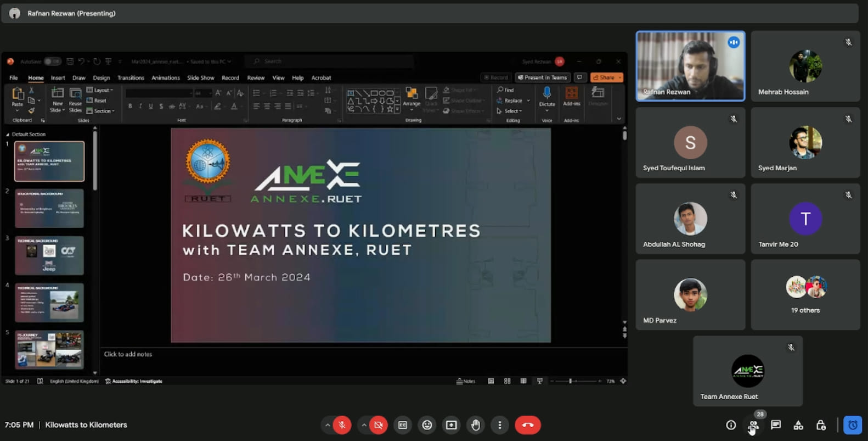Viewport: 868px width, 441px height.
Task: Click the Present in Teams button
Action: [x=542, y=77]
